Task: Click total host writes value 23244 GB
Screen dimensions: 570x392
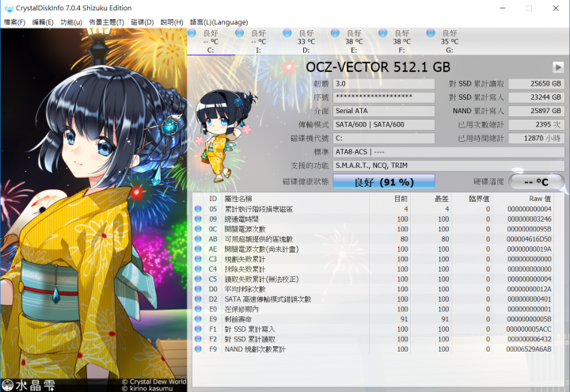Action: point(536,97)
